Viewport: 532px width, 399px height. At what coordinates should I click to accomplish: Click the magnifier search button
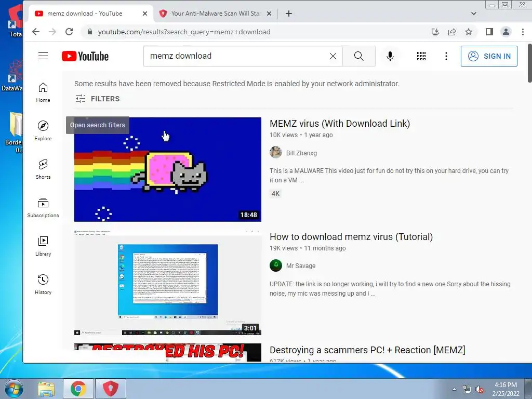[358, 56]
